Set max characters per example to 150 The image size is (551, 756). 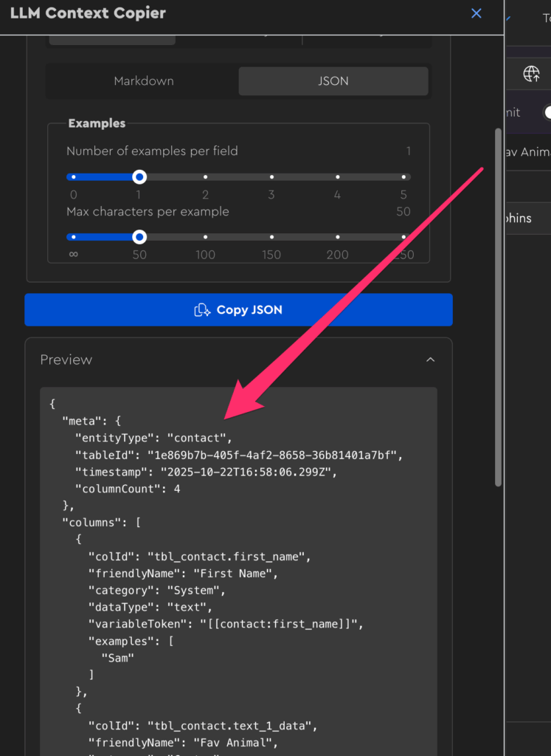point(271,237)
